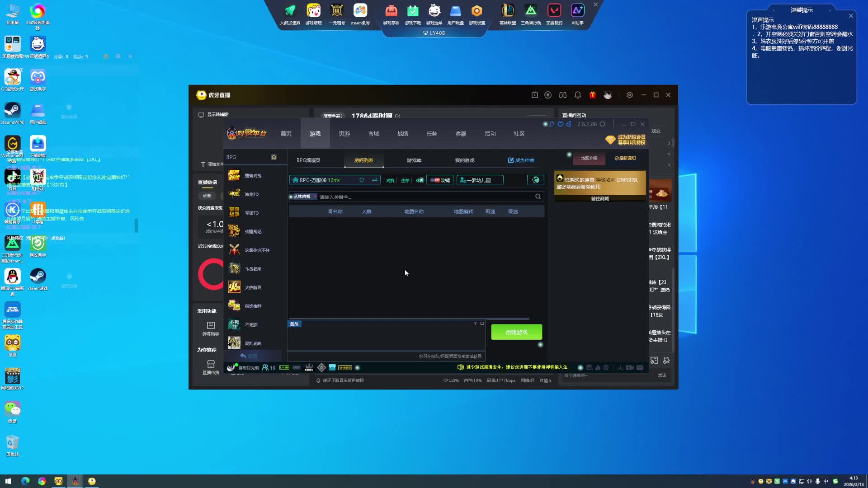Click the horizontal scrollbar under room list
The image size is (868, 488).
[x=409, y=319]
